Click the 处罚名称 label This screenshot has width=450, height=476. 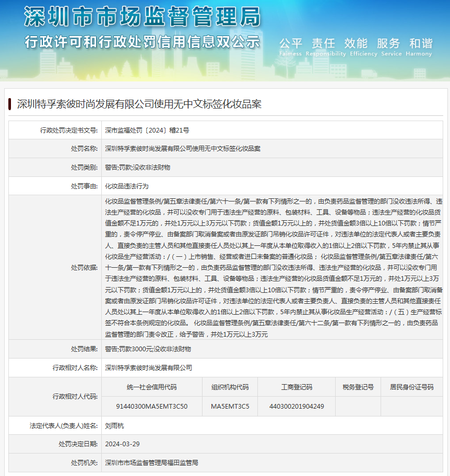[x=85, y=148]
